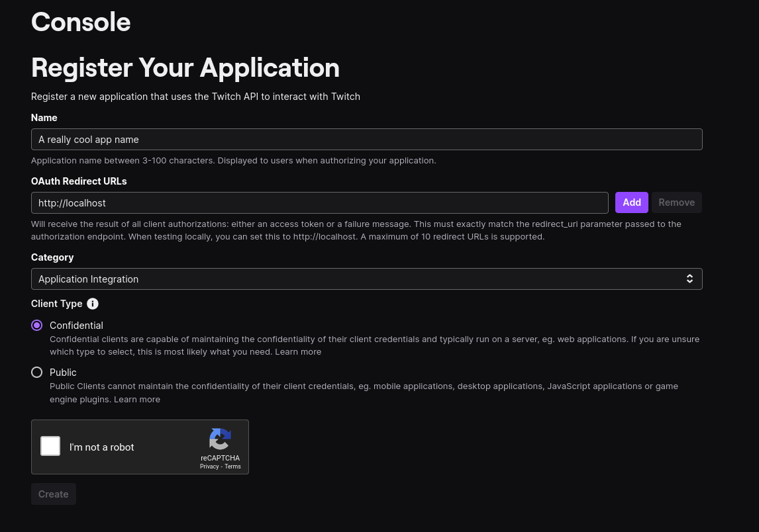Click the reCAPTCHA logo icon
This screenshot has width=759, height=532.
[221, 439]
